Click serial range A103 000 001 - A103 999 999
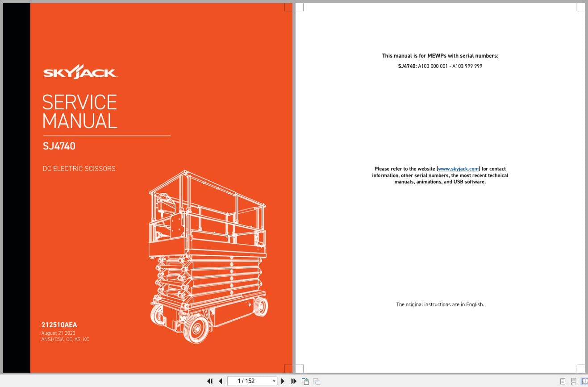The image size is (588, 387). (x=450, y=66)
